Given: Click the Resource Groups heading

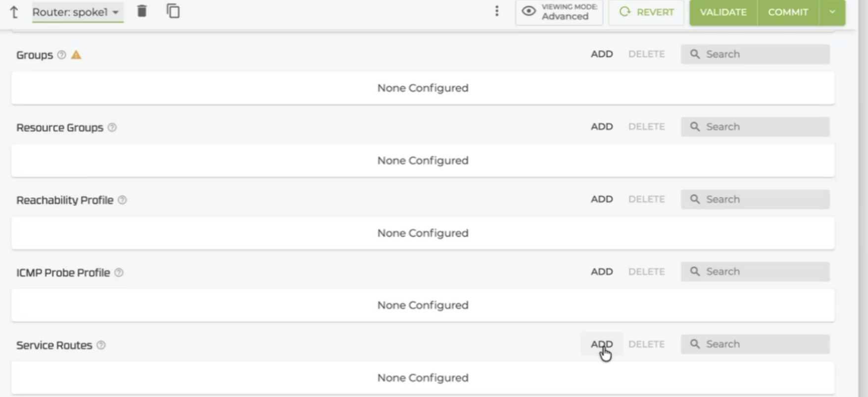Looking at the screenshot, I should pyautogui.click(x=60, y=128).
